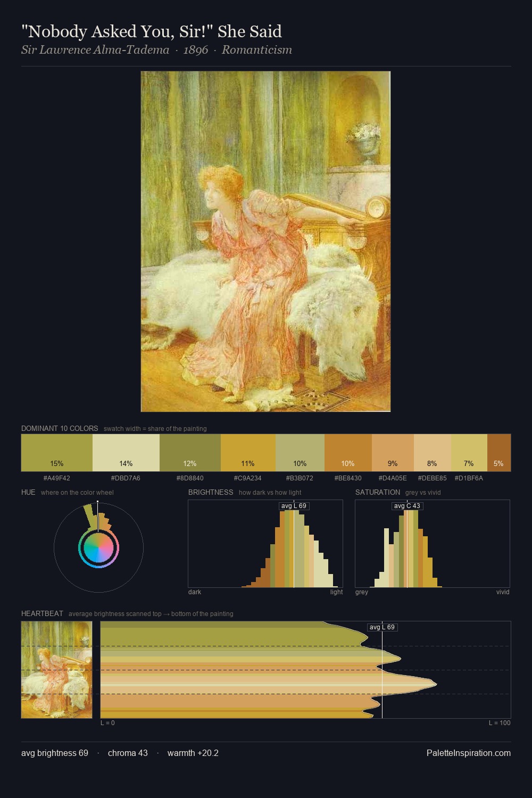Select the #DBD7A6 pale cream swatch
532x798 pixels.
126,453
